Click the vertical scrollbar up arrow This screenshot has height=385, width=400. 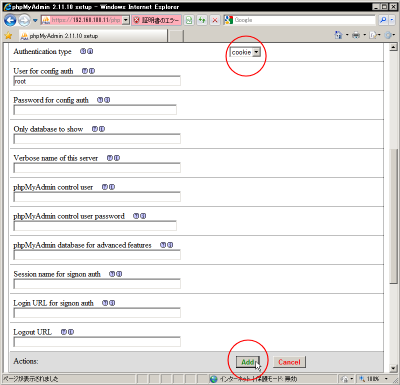pyautogui.click(x=393, y=47)
